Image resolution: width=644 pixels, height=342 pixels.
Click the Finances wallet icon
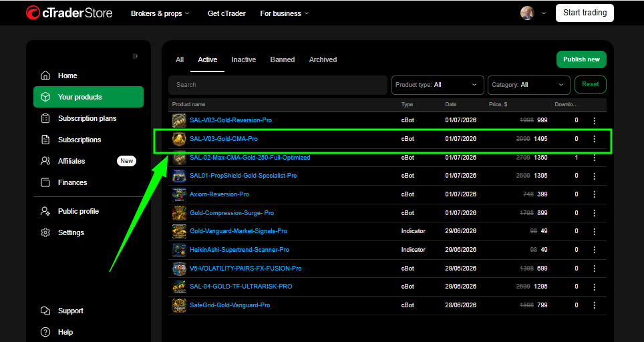point(45,182)
